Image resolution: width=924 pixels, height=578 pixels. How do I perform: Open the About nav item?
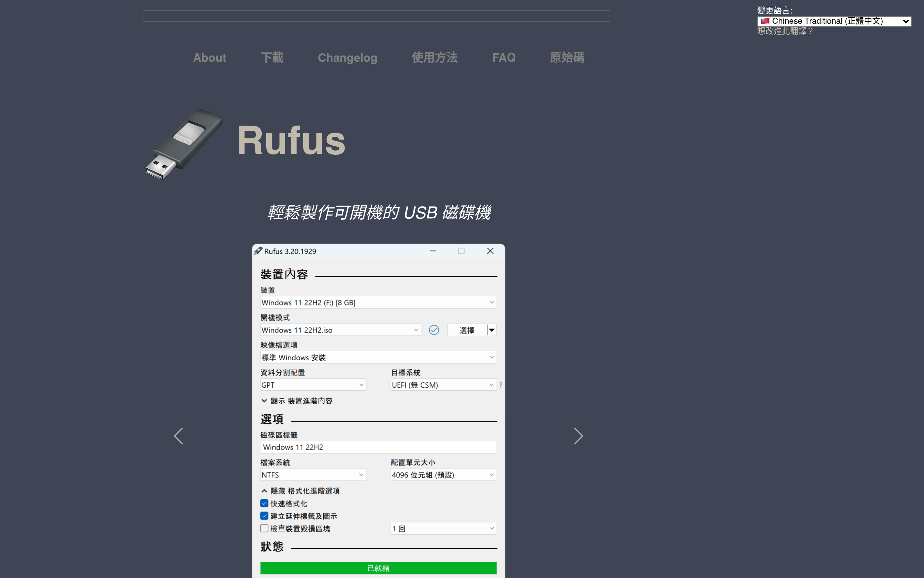coord(210,58)
